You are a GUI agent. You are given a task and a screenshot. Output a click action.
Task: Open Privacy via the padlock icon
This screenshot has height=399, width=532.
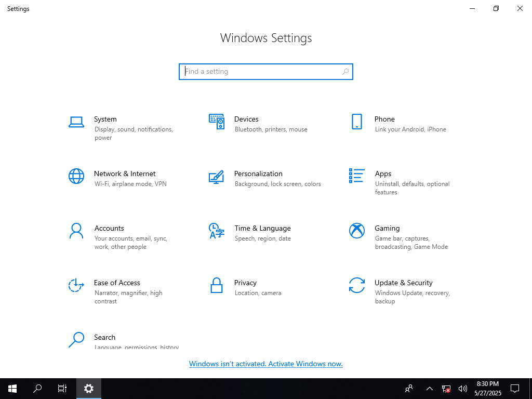[217, 285]
